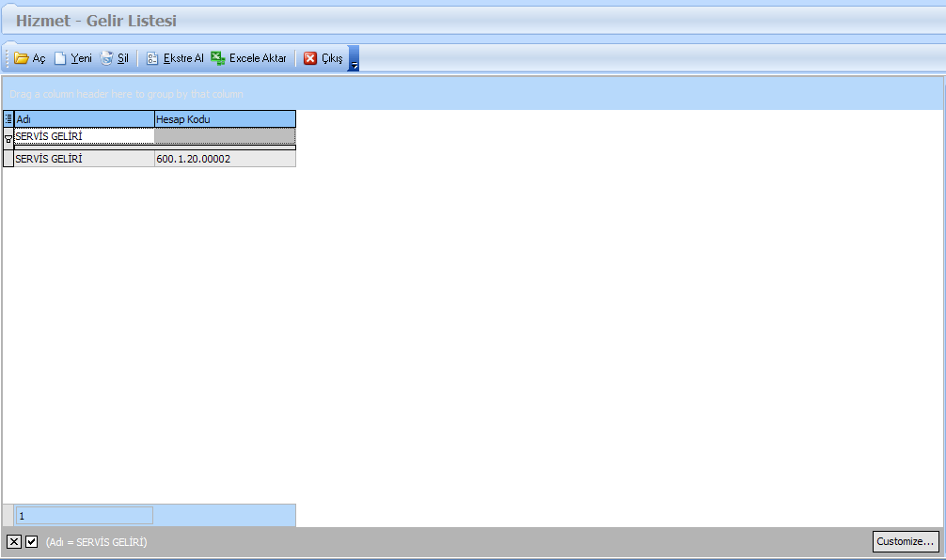Click the group-by column header panel
This screenshot has width=946, height=560.
472,94
